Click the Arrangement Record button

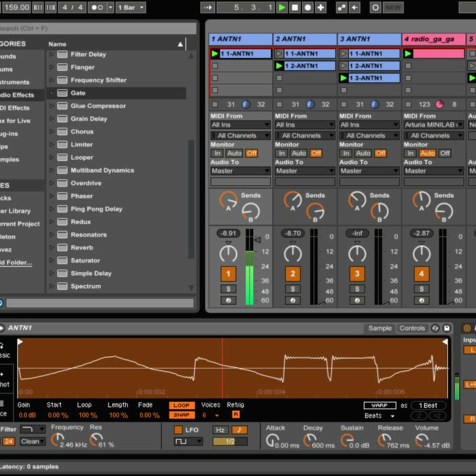pyautogui.click(x=308, y=8)
